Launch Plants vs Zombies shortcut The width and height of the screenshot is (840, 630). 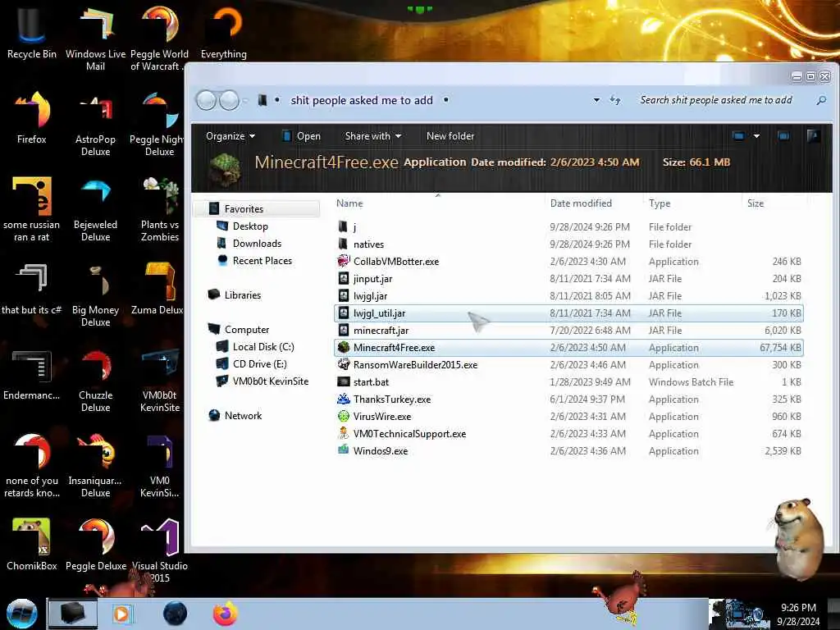pyautogui.click(x=160, y=208)
